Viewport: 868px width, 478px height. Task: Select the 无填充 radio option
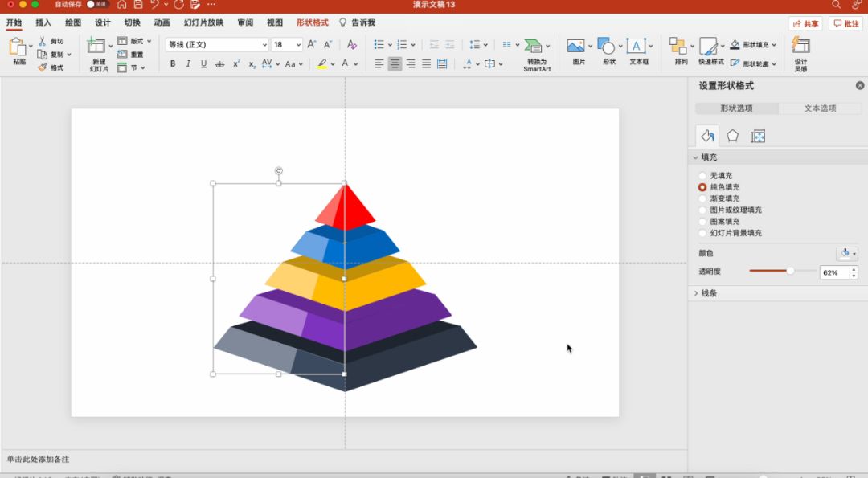703,176
